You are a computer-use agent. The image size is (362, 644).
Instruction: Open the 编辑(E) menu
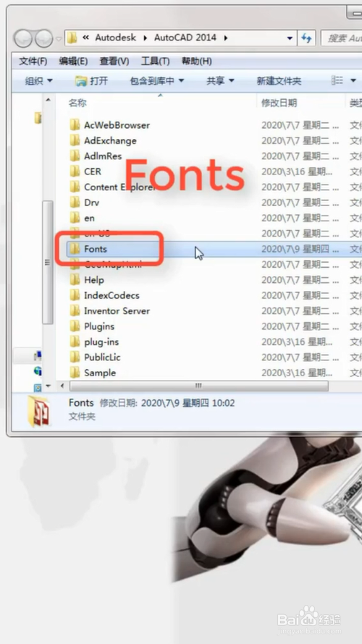coord(73,62)
